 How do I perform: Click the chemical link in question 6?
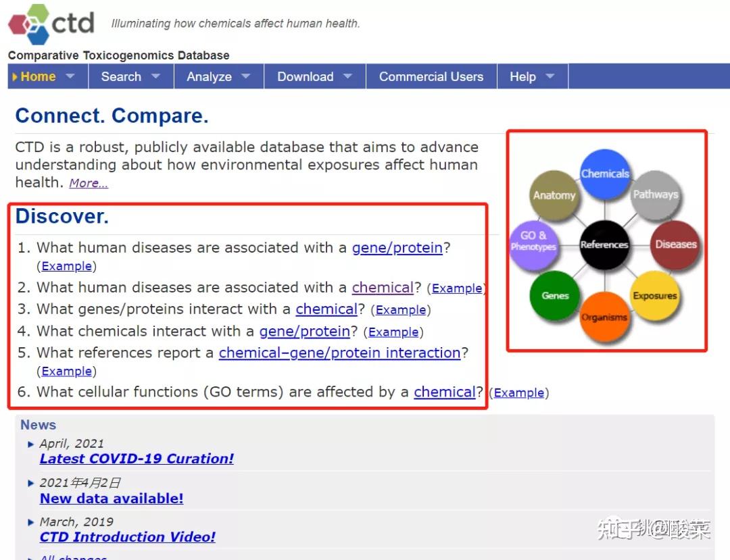445,392
